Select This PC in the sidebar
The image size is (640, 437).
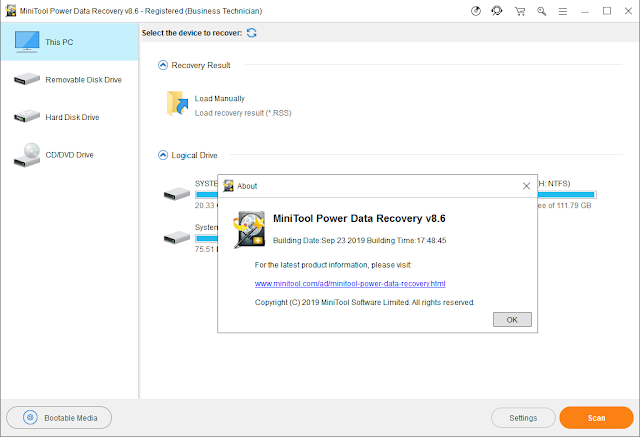69,42
